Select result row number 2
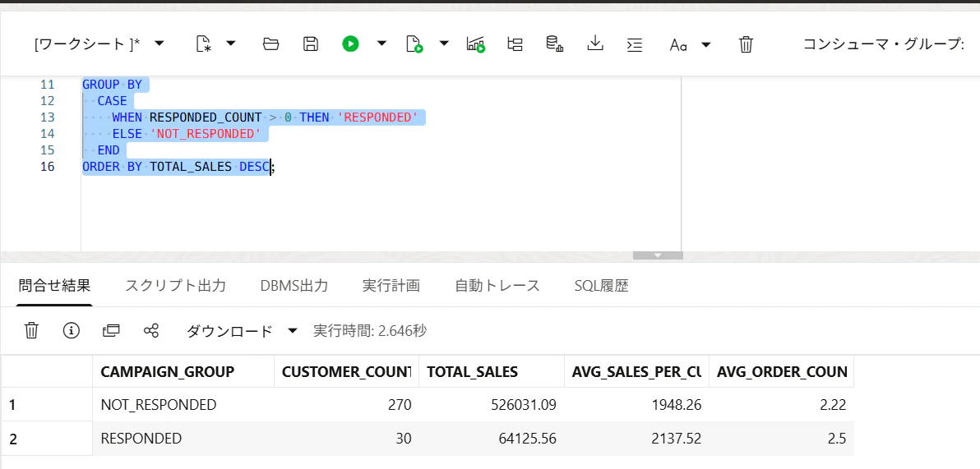Image resolution: width=980 pixels, height=469 pixels. pos(12,439)
